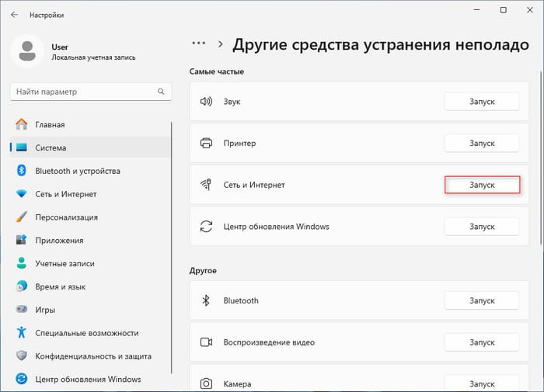Click the Персонализация brush icon
Screen dimensions: 544x392
click(x=22, y=217)
